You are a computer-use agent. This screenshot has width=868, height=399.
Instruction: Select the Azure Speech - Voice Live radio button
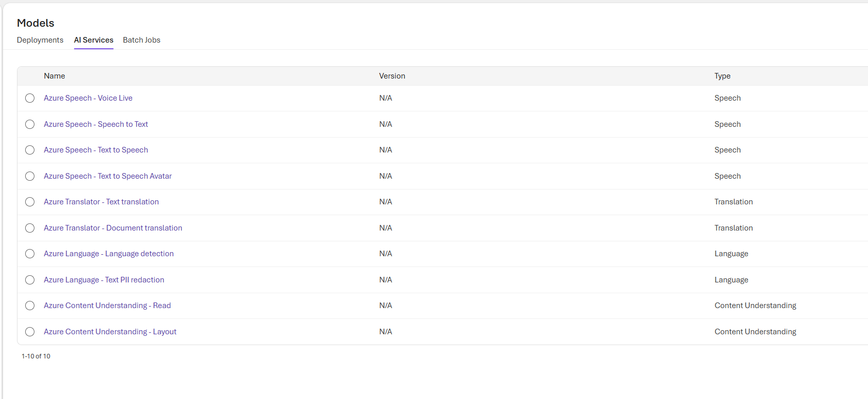pyautogui.click(x=30, y=98)
